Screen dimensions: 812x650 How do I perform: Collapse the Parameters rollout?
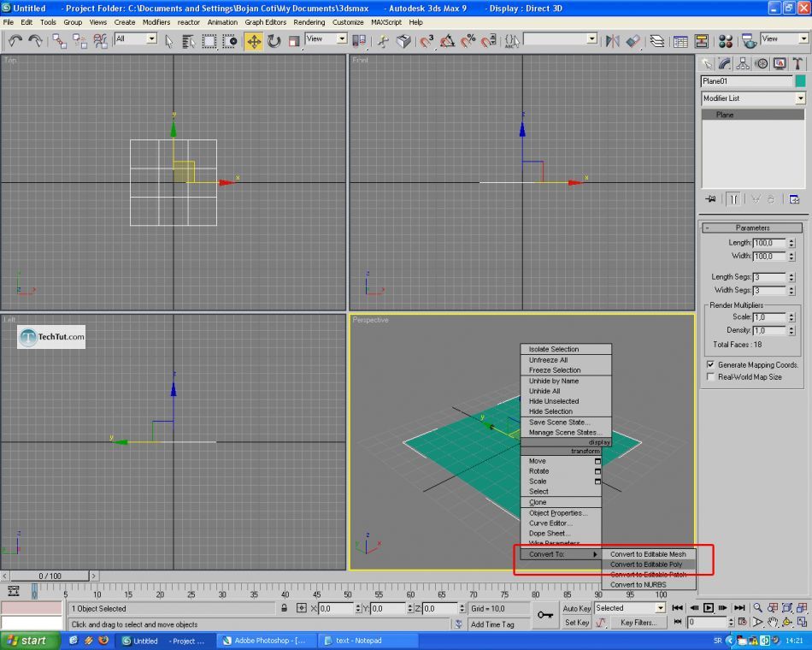click(752, 227)
